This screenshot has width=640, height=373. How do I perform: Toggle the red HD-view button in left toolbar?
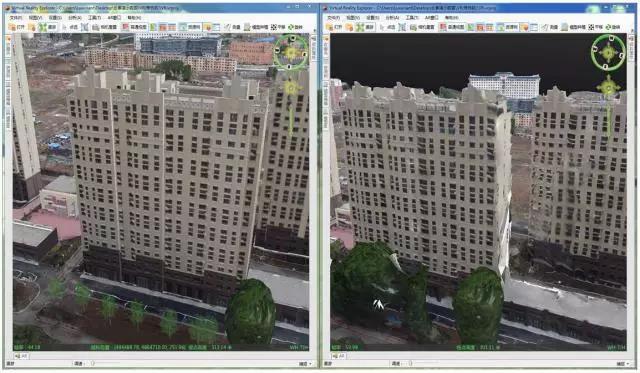pyautogui.click(x=135, y=27)
